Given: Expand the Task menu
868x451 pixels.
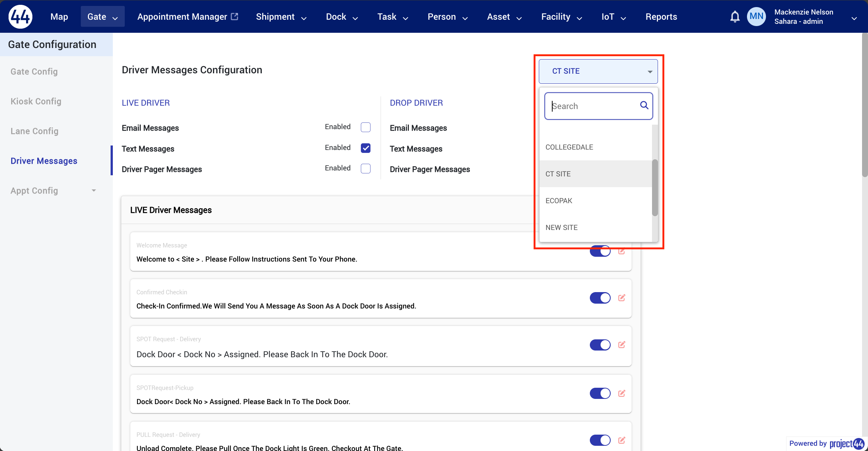Looking at the screenshot, I should pyautogui.click(x=393, y=17).
